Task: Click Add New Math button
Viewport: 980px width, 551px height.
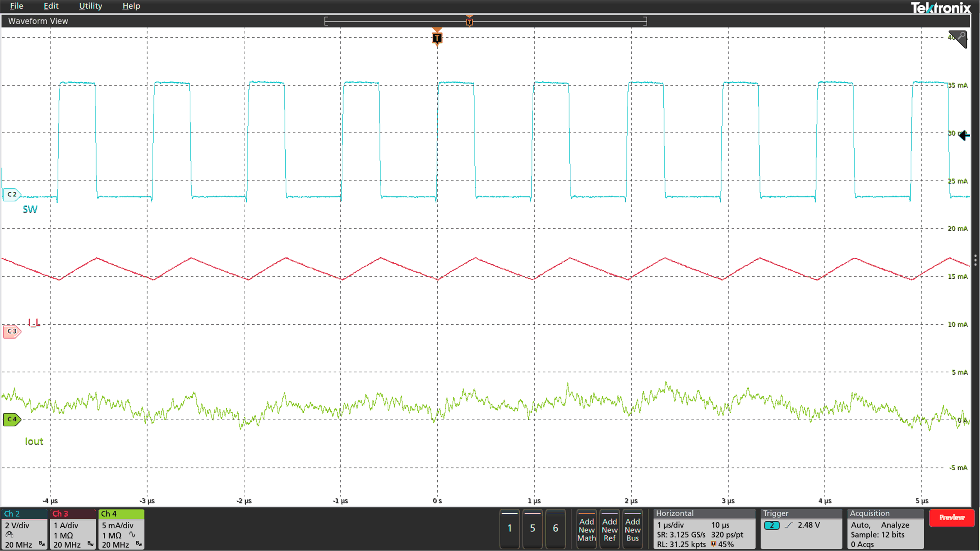Action: [587, 529]
